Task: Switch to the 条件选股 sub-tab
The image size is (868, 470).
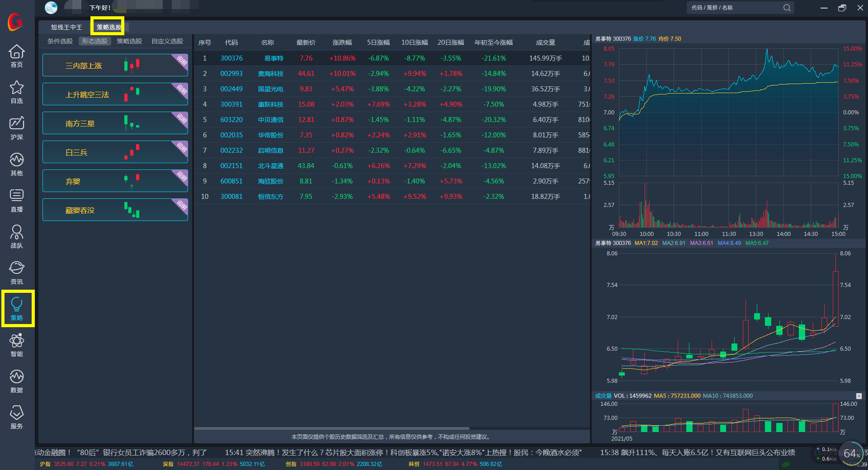Action: pos(60,41)
